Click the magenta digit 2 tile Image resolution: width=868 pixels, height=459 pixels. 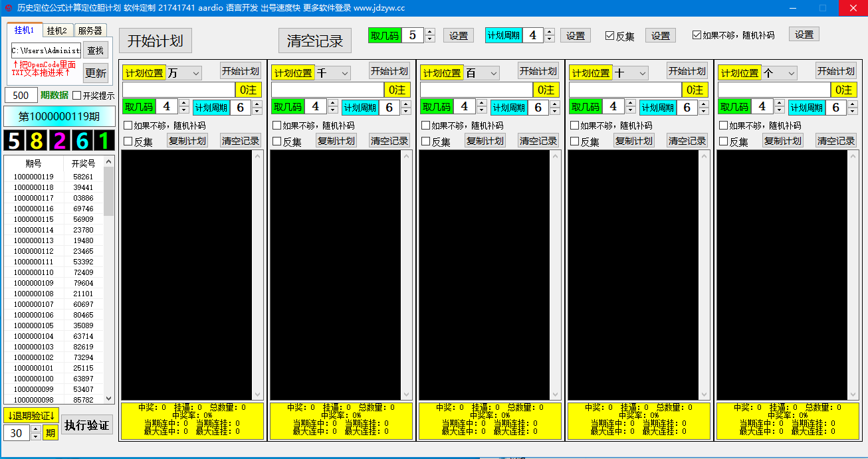tap(59, 140)
